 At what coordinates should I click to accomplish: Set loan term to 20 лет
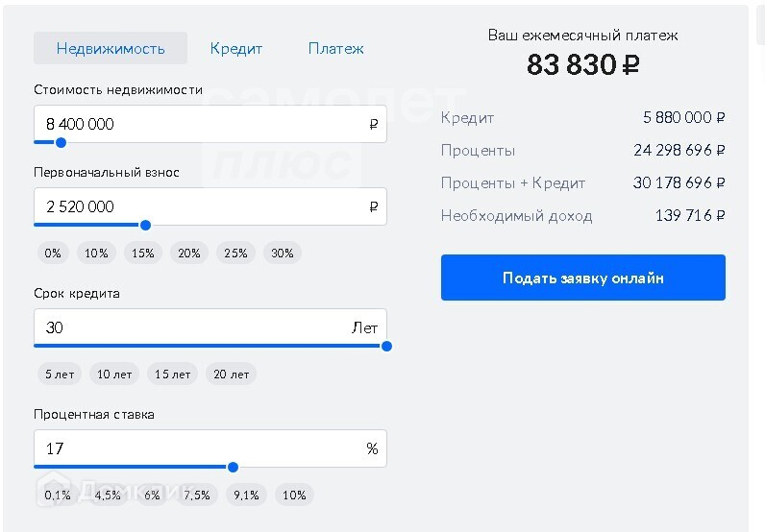[x=231, y=375]
